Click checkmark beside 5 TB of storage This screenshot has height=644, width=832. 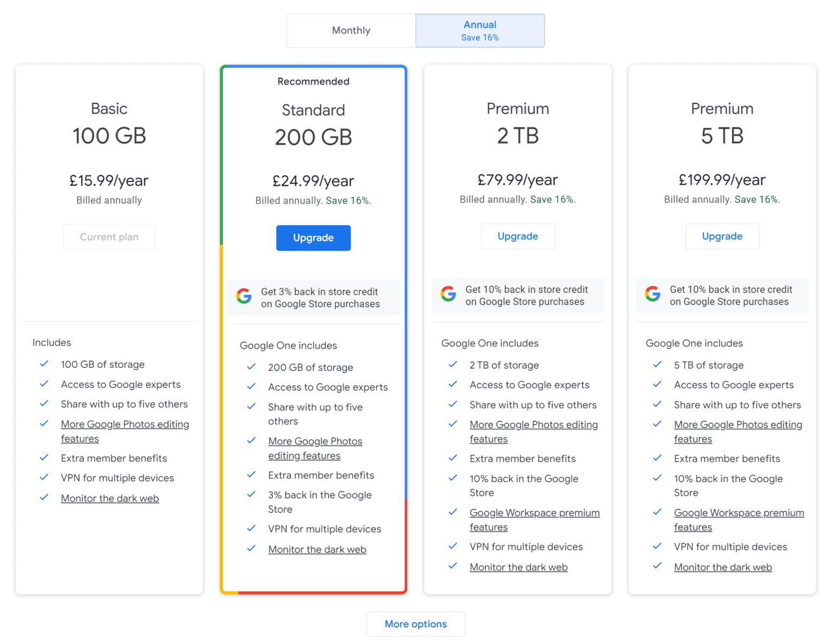(657, 365)
